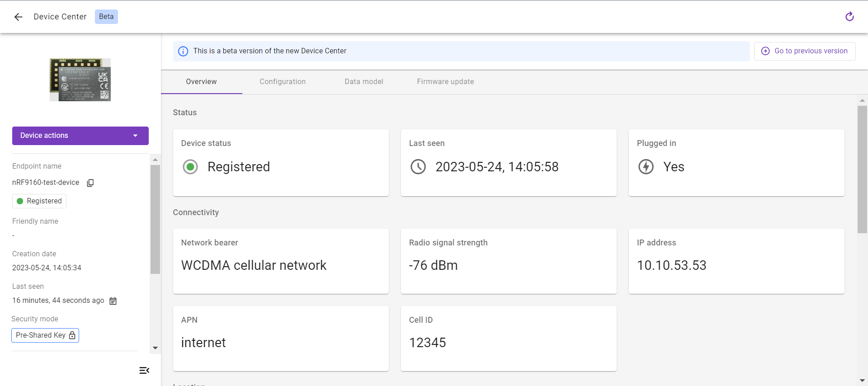Click the main content scrollbar thumb

click(x=862, y=169)
